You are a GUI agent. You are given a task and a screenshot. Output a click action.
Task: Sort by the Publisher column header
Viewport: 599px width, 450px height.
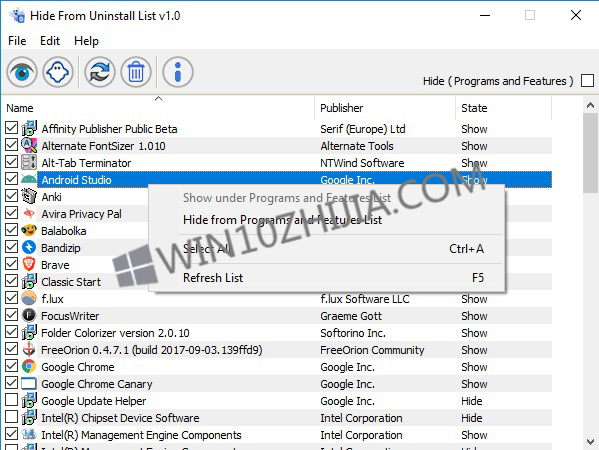pyautogui.click(x=385, y=108)
